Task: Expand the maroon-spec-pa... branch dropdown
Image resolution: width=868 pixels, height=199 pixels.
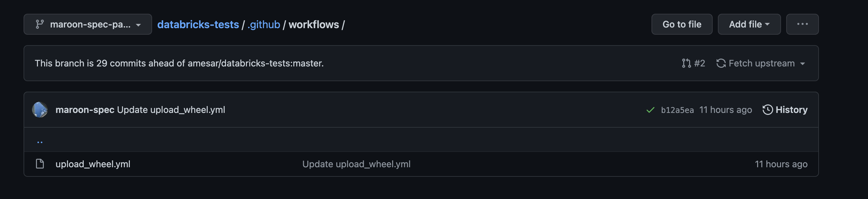Action: (88, 24)
